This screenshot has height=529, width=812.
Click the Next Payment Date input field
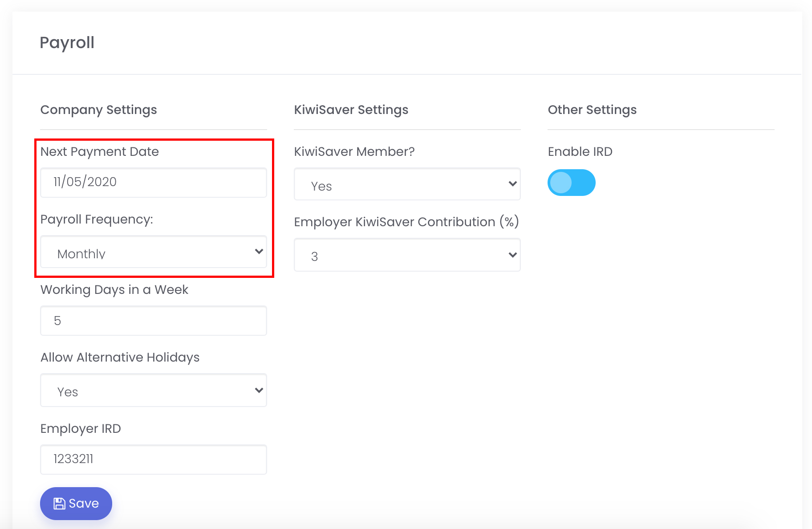click(x=154, y=183)
